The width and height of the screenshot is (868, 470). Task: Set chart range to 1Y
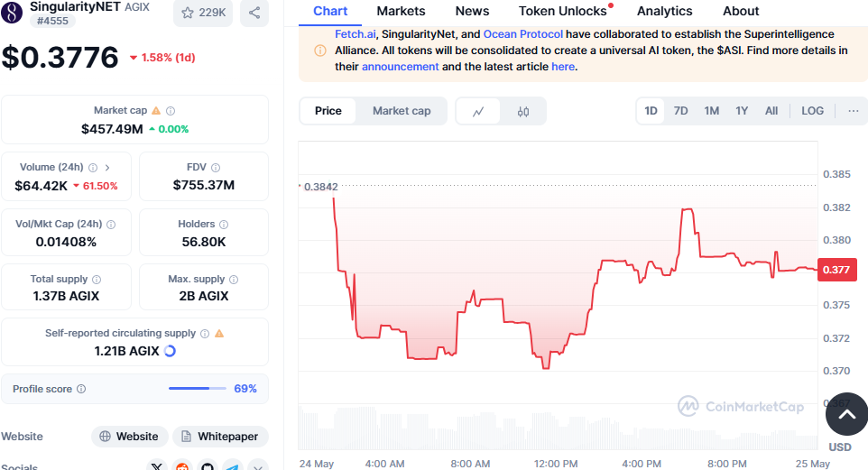pos(742,111)
